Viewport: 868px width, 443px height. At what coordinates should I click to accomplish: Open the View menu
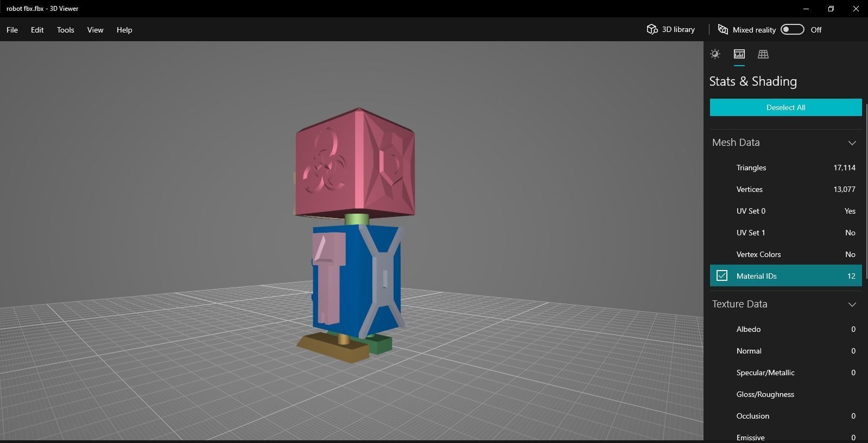tap(95, 30)
